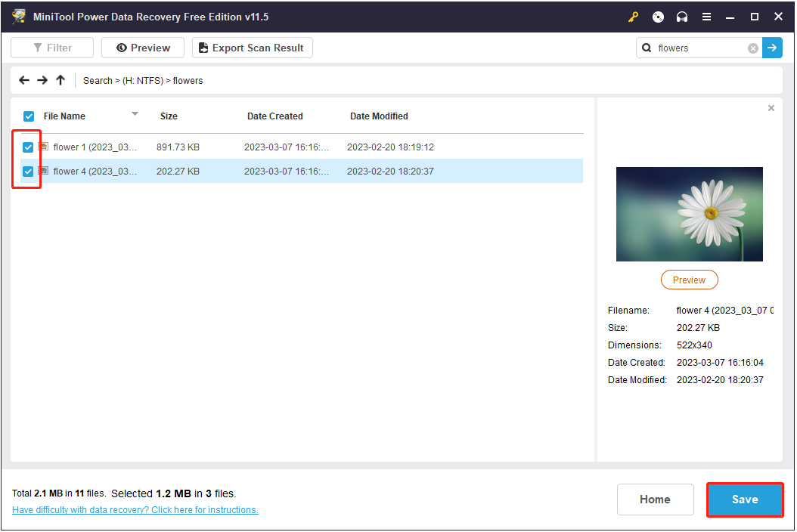Close the preview panel
The width and height of the screenshot is (797, 532).
[771, 108]
